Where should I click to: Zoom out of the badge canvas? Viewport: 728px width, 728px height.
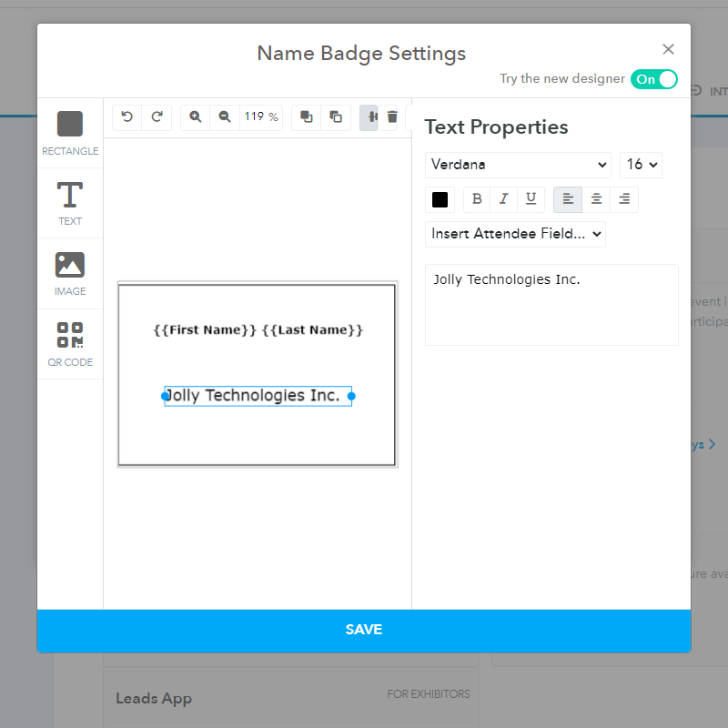point(225,117)
